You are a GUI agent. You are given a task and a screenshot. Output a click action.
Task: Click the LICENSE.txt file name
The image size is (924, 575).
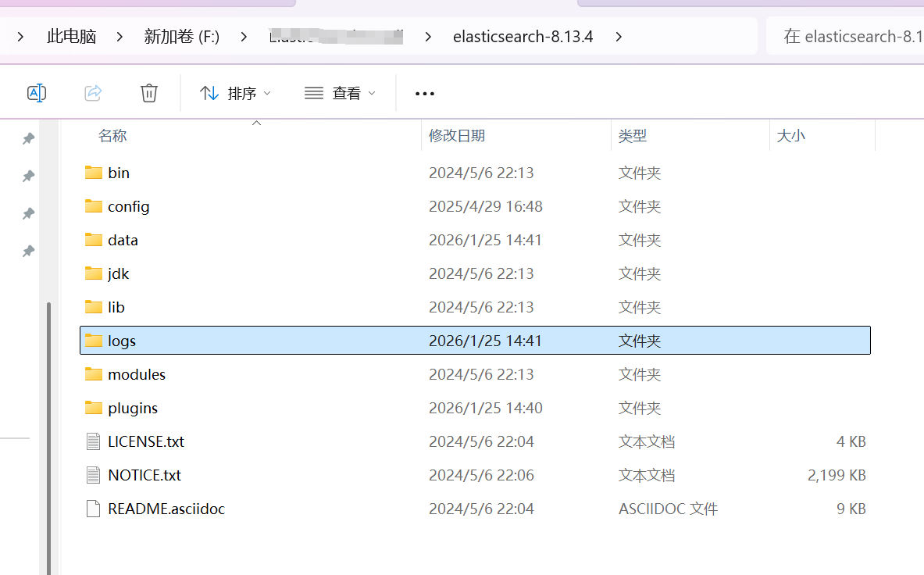pos(145,441)
